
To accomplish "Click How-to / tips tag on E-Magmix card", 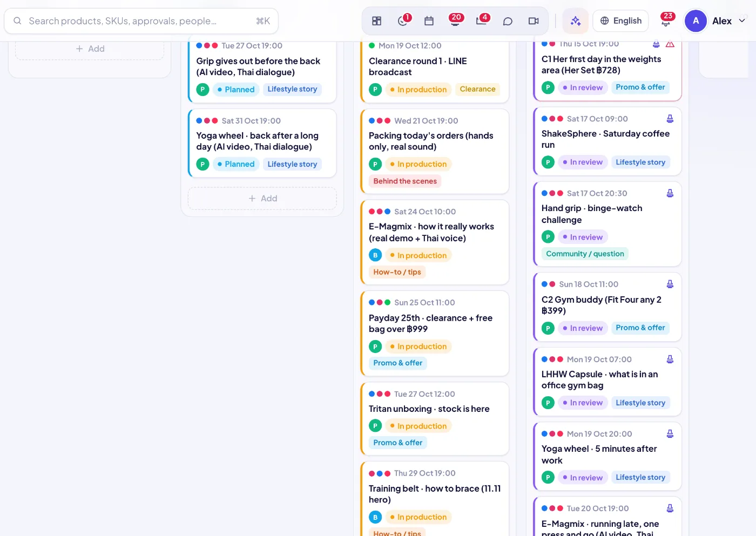I will point(397,272).
